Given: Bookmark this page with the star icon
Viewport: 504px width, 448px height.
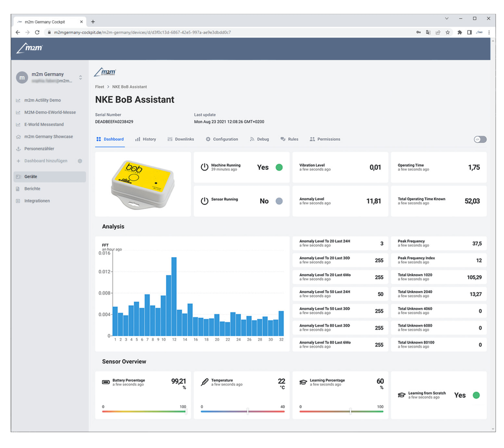Looking at the screenshot, I should tap(447, 32).
